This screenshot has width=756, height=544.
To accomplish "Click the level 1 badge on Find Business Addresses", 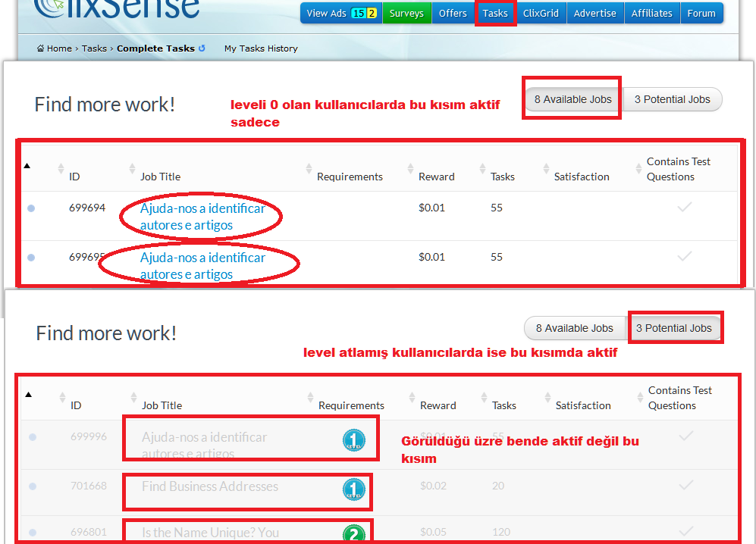I will point(353,490).
